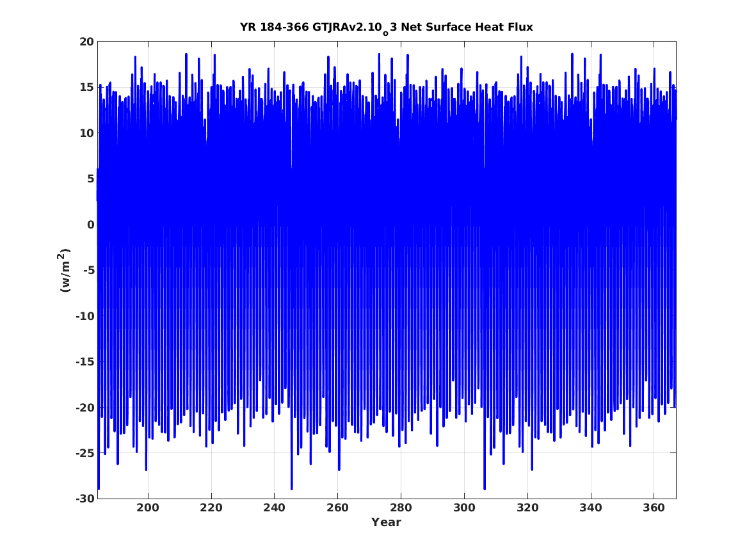
Task: Click y-axis tick label 0
Action: point(90,225)
